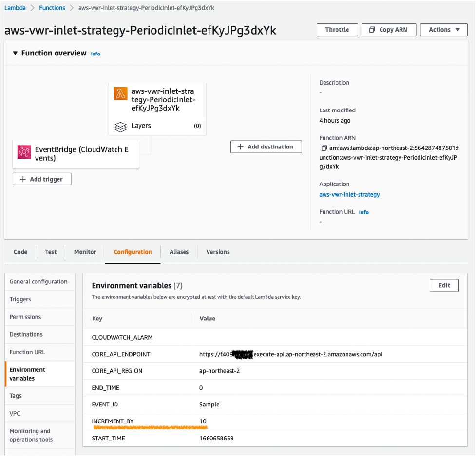This screenshot has width=476, height=457.
Task: Click the Environment variables (7) heading
Action: coord(137,286)
